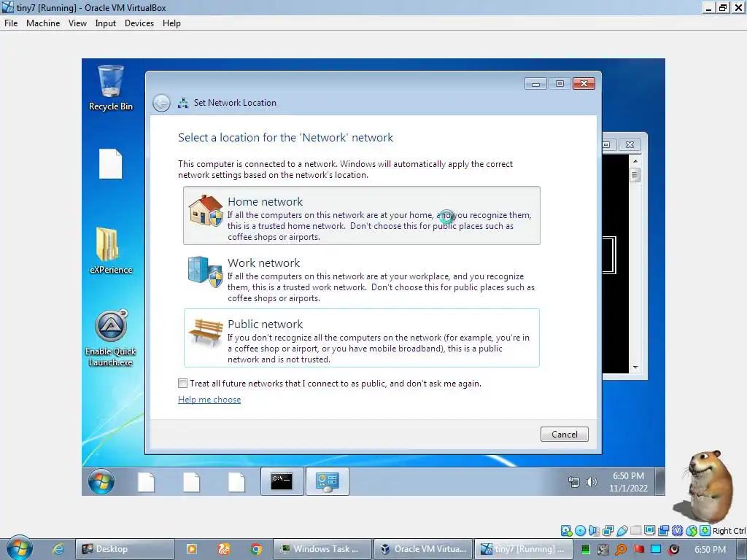Open media player icon on host taskbar
The height and width of the screenshot is (560, 747).
pos(192,549)
